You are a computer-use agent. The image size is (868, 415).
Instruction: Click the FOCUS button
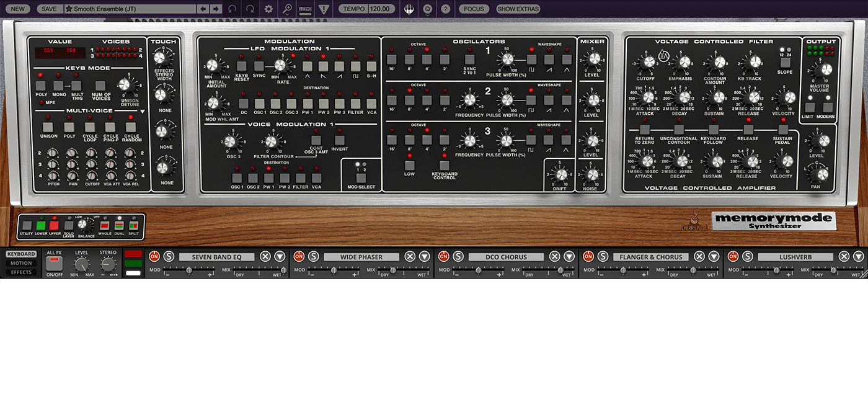pos(474,9)
